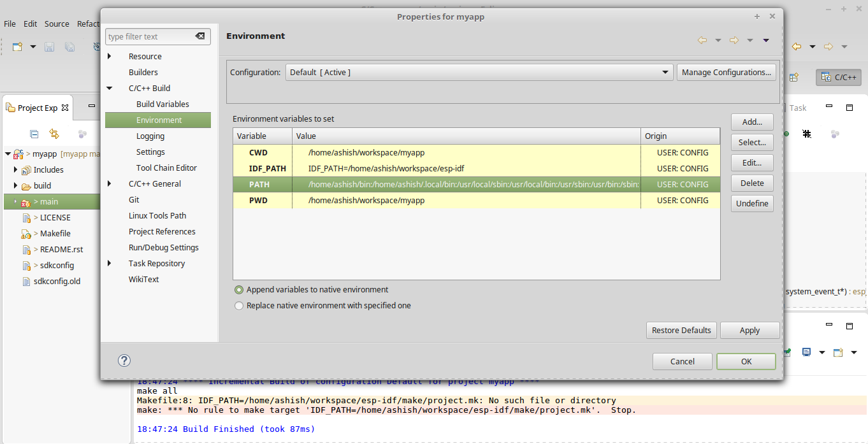Open the dialog view menu triangle

(x=766, y=40)
